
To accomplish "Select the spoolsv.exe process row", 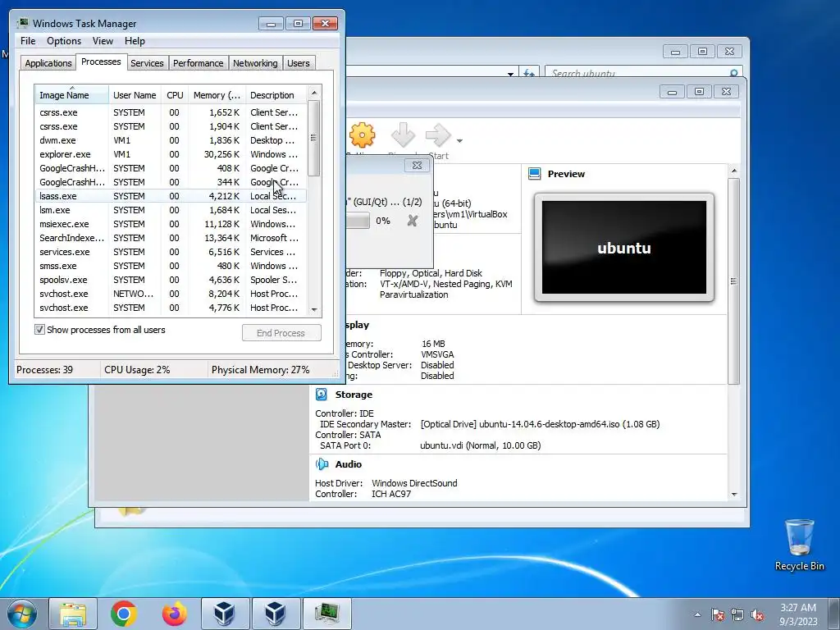I will pyautogui.click(x=171, y=280).
